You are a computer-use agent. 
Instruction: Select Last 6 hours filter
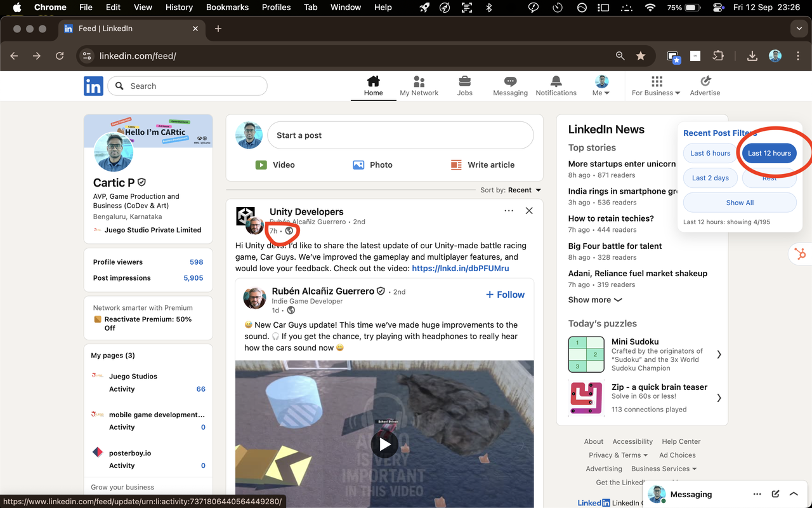[710, 153]
